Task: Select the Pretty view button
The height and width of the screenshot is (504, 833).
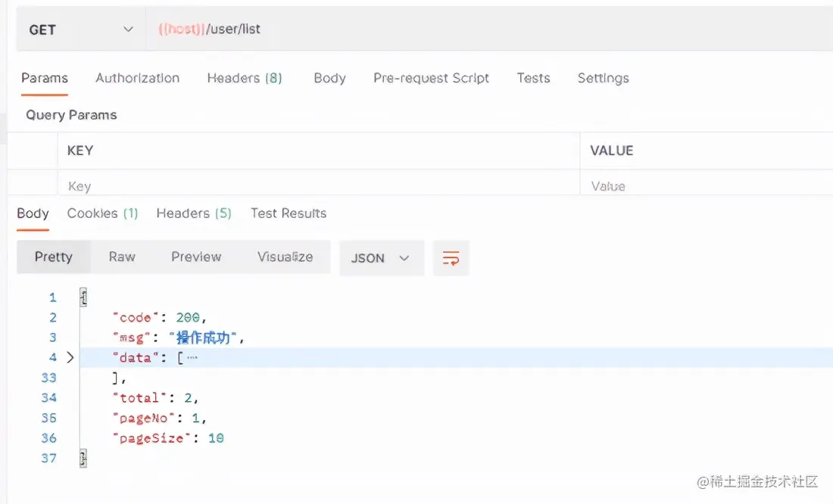Action: coord(54,257)
